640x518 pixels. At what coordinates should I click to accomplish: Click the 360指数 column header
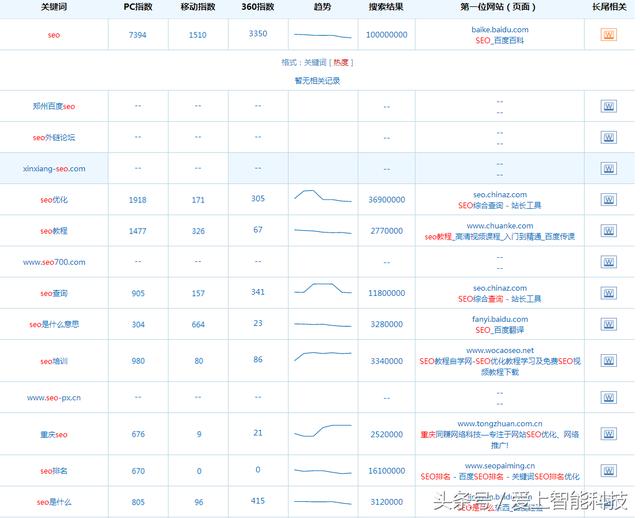pos(258,7)
